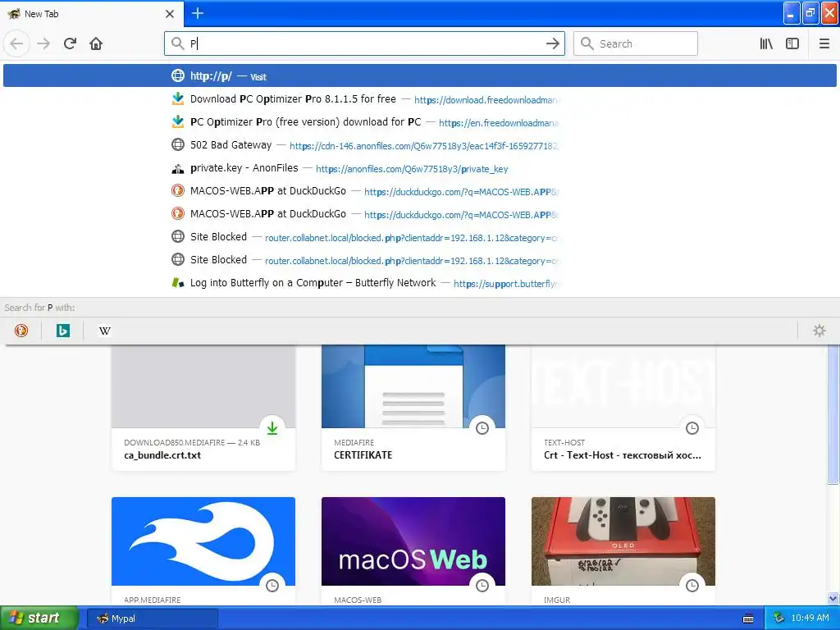This screenshot has width=840, height=630.
Task: Open APP.MEDIAFIRE flame logo tile
Action: pyautogui.click(x=203, y=551)
